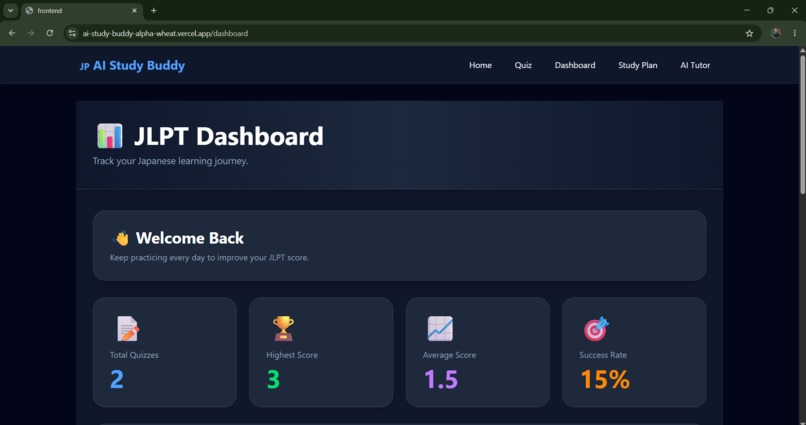This screenshot has width=806, height=425.
Task: Click the Success Rate label
Action: 603,355
